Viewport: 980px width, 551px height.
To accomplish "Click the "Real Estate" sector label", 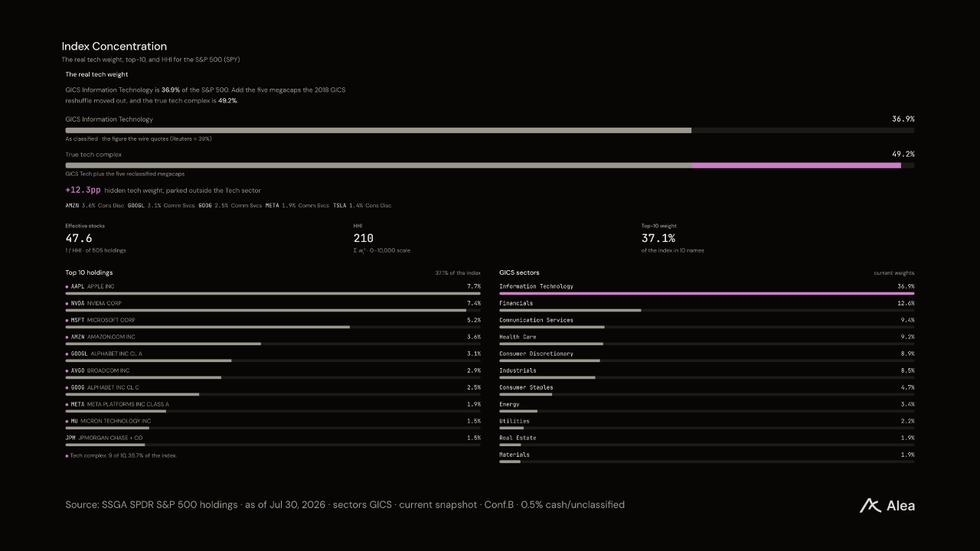I will click(518, 438).
